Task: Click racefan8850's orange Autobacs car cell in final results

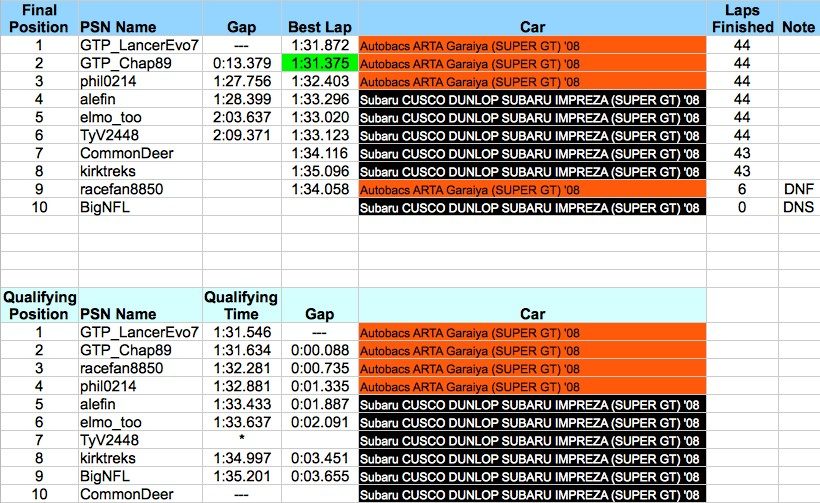Action: (532, 189)
